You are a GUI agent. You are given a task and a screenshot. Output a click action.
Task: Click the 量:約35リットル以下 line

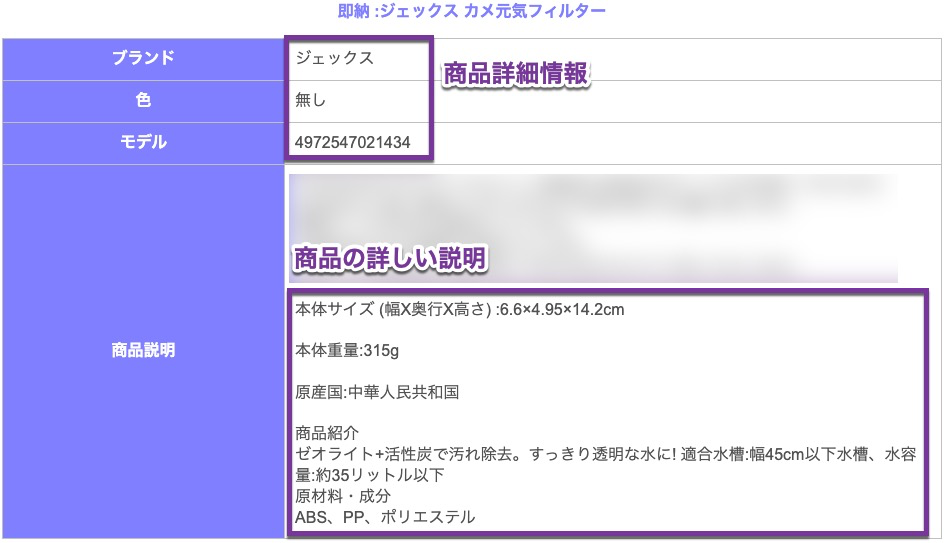pos(370,475)
